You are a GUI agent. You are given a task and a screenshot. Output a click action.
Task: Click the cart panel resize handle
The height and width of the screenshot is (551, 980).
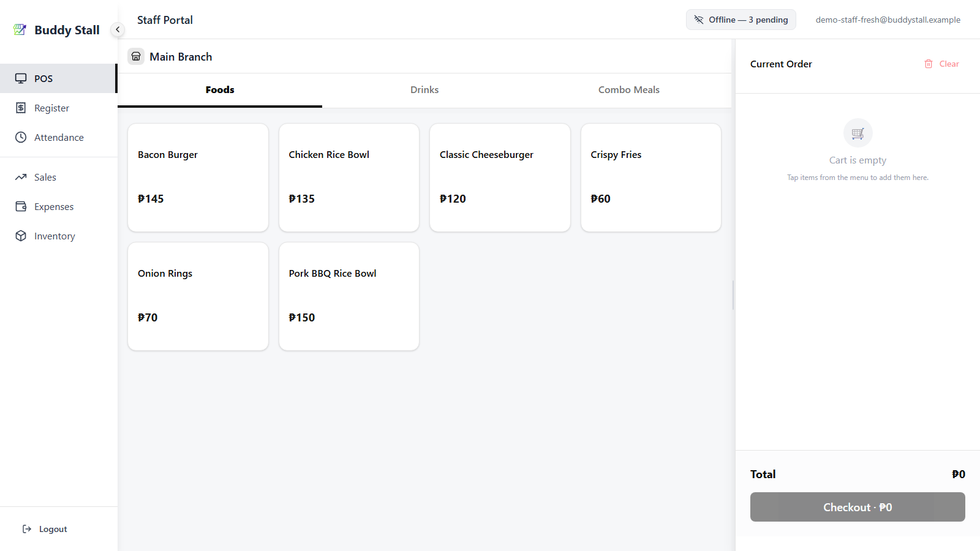733,295
